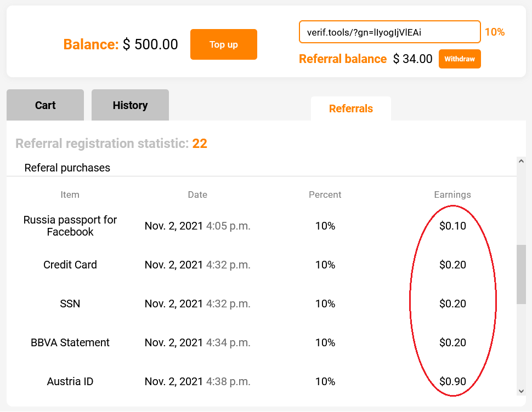Switch to the History tab
Viewport: 532px width, 412px height.
click(x=130, y=105)
